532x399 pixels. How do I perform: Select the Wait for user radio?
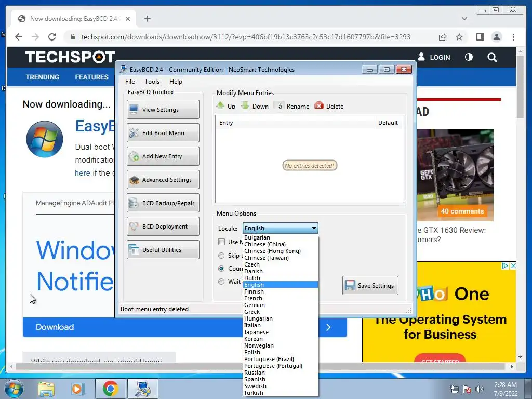221,281
